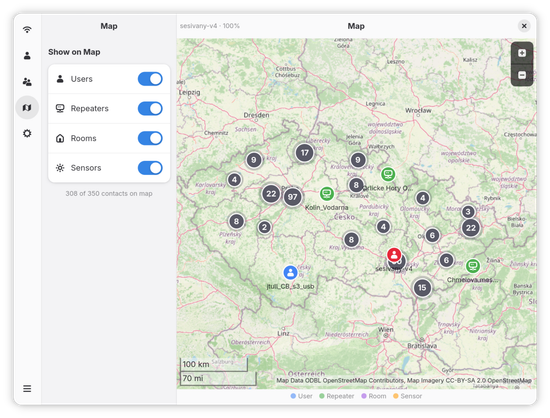This screenshot has height=418, width=550.
Task: Click the Repeater legend entry
Action: [336, 396]
